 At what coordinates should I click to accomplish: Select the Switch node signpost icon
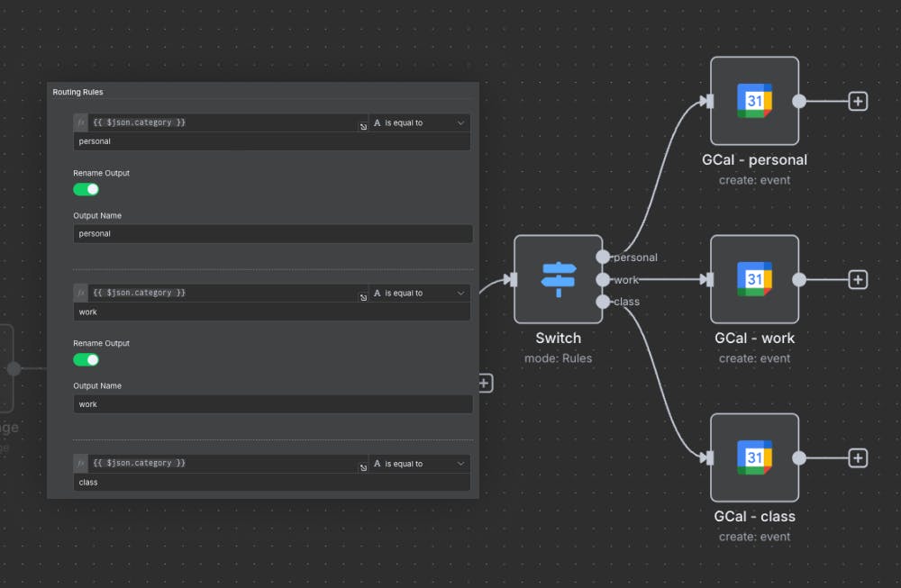point(558,279)
